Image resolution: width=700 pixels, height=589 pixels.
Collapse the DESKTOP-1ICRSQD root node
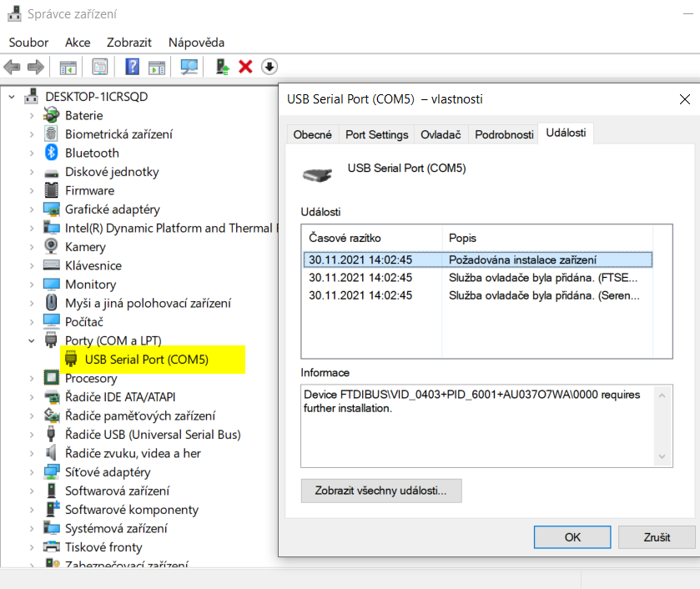[12, 97]
